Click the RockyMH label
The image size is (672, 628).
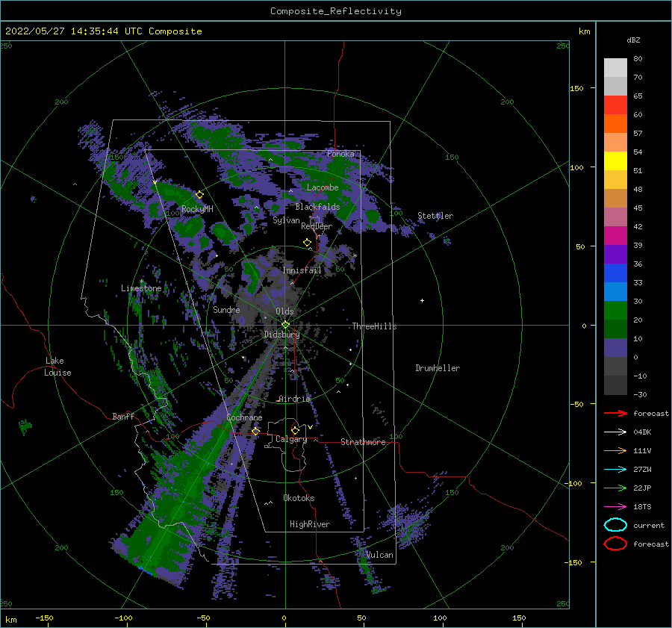tap(197, 209)
